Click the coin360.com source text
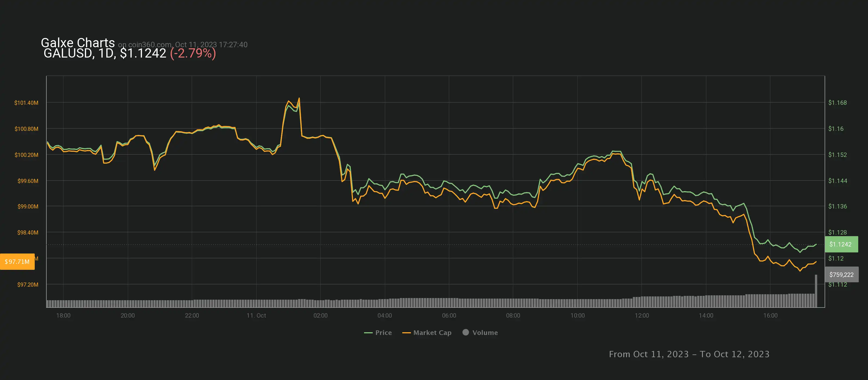868x380 pixels. tap(150, 45)
